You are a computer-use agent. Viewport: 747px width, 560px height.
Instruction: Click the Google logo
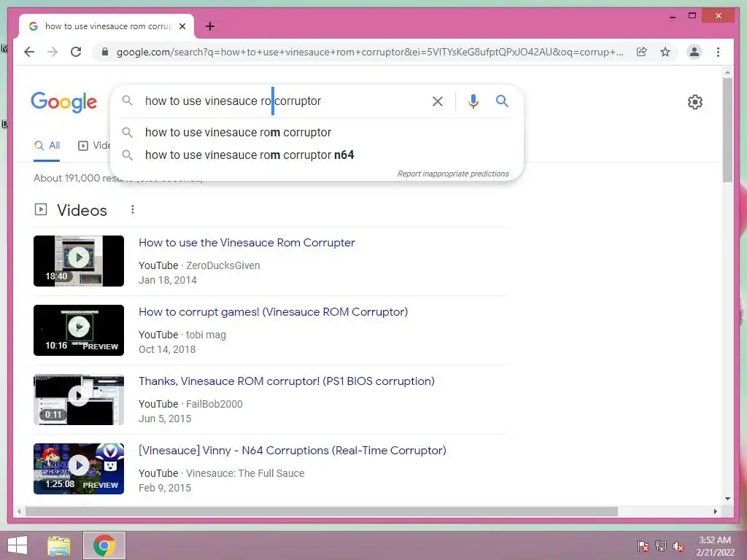[x=64, y=102]
